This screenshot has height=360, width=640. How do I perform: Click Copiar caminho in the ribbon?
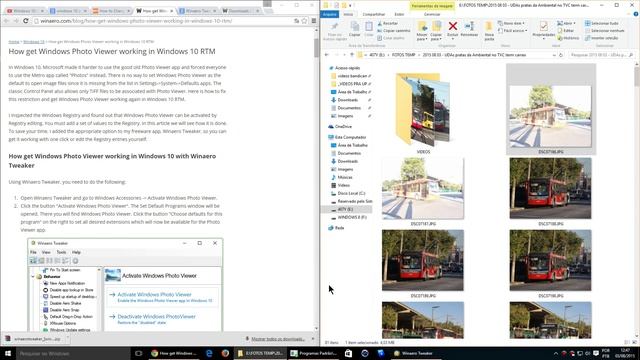394,31
